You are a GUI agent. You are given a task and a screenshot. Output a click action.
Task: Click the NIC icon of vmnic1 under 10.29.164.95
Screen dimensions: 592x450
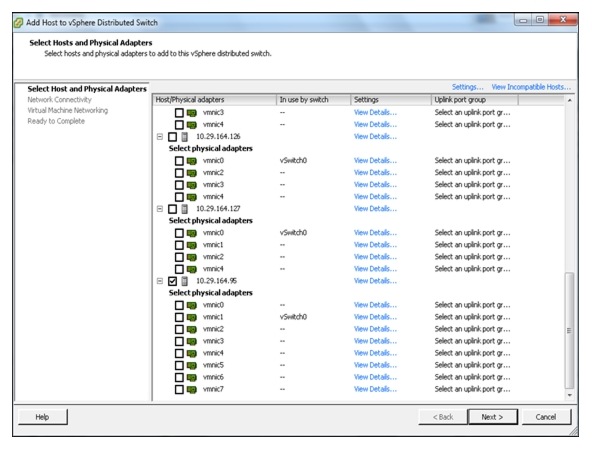[x=192, y=317]
